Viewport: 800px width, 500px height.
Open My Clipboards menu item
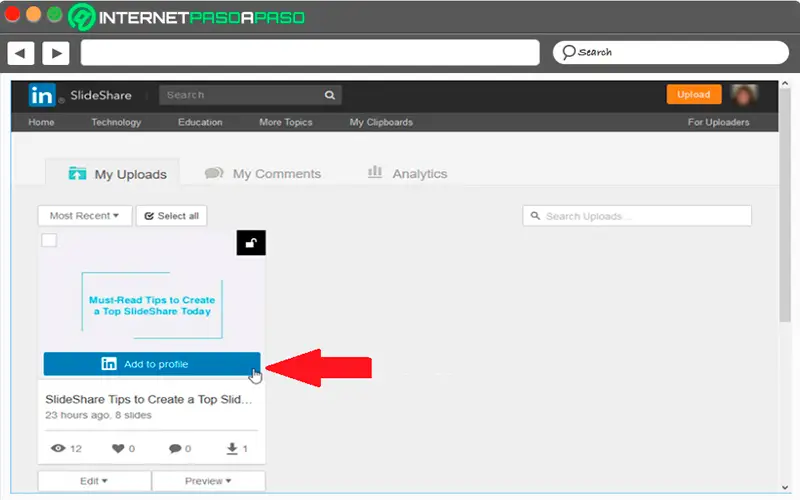click(381, 122)
